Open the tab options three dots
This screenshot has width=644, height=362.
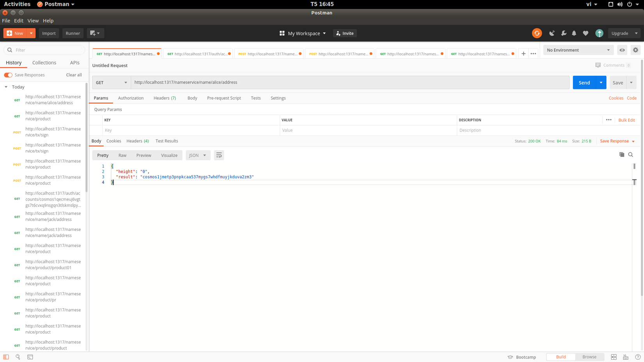pos(533,54)
